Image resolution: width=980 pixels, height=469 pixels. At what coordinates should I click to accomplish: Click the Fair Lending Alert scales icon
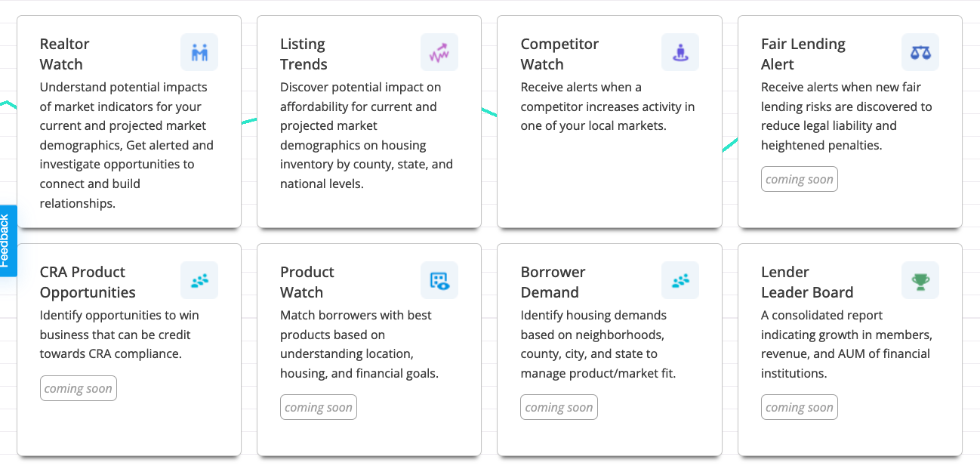pyautogui.click(x=920, y=52)
